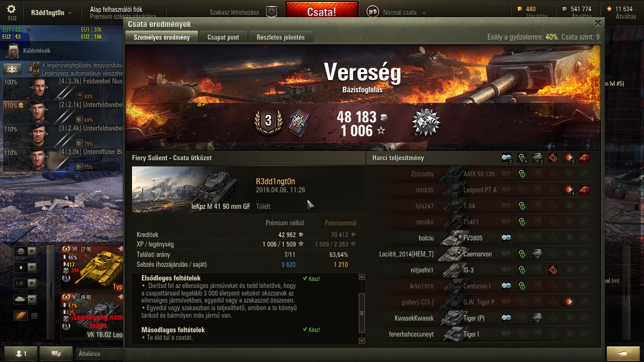
Task: Click the mission conditions scrollbar down arrow
Action: 362,340
